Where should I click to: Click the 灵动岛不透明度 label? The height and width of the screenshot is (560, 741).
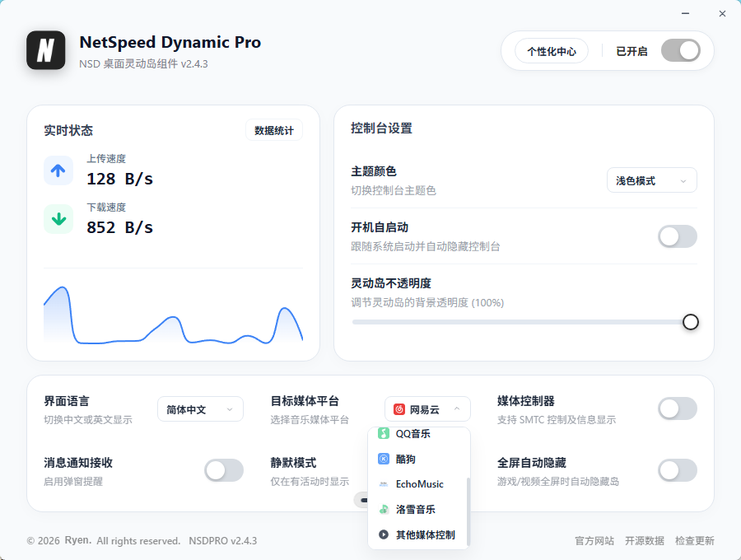tap(391, 283)
